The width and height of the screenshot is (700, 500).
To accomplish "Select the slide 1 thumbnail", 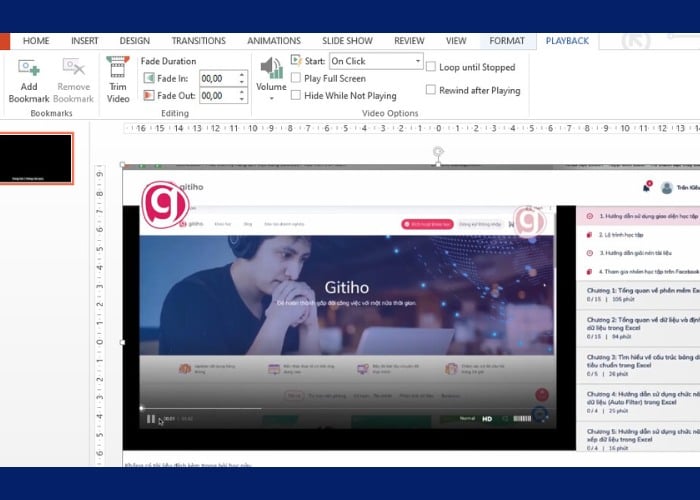I will (36, 158).
